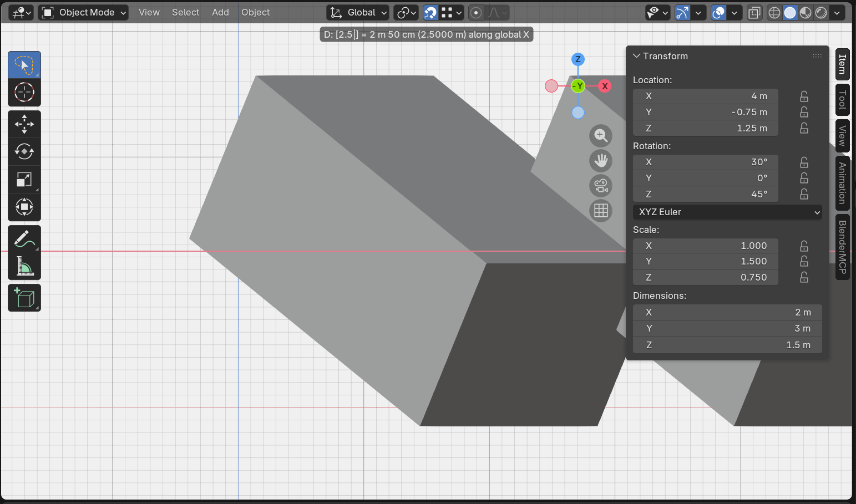The height and width of the screenshot is (504, 856).
Task: Toggle viewport gizmos
Action: (682, 12)
